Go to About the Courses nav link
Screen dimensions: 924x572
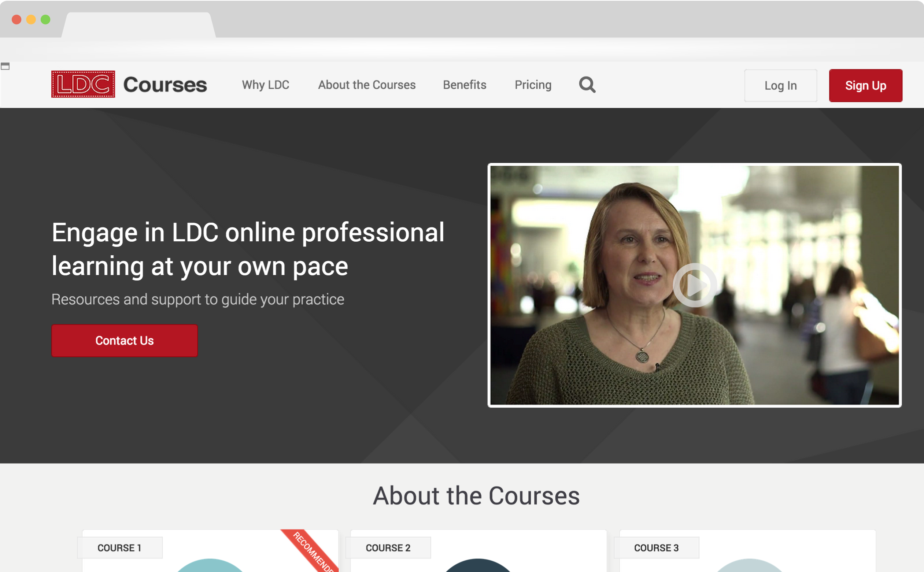point(367,85)
